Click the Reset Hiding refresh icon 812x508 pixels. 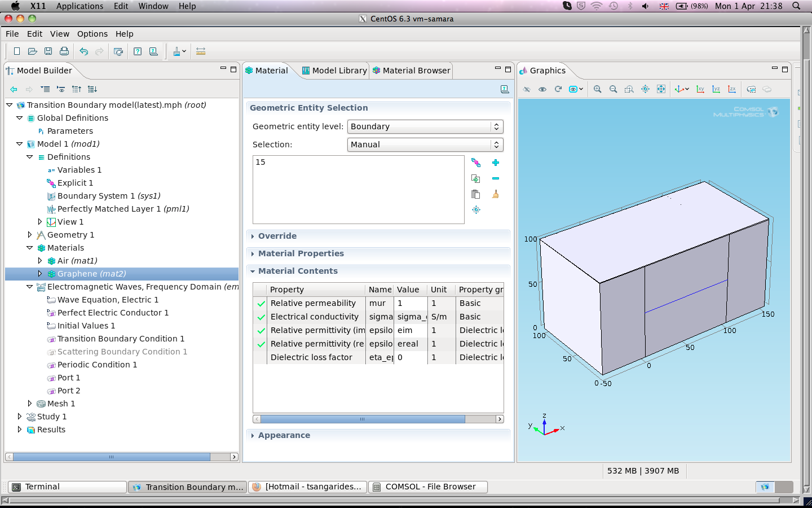coord(558,89)
